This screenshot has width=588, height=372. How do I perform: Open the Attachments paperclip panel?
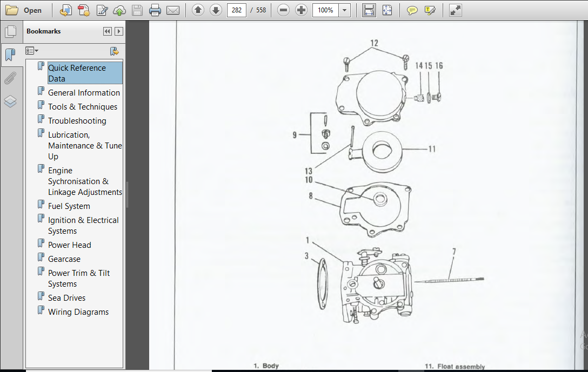pos(10,78)
